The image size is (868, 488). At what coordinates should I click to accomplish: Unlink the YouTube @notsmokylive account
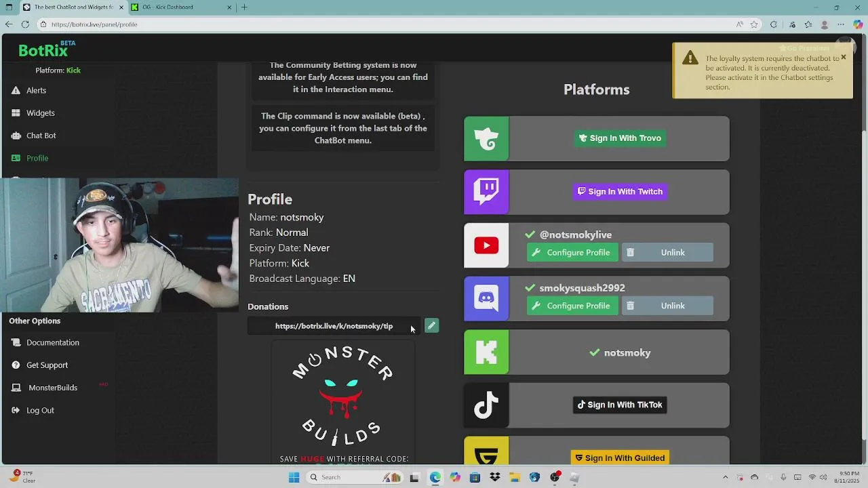coord(667,252)
